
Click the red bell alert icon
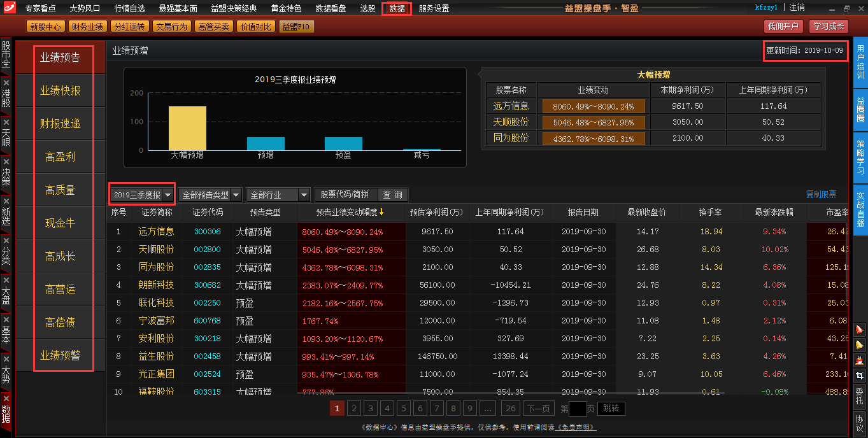click(860, 329)
